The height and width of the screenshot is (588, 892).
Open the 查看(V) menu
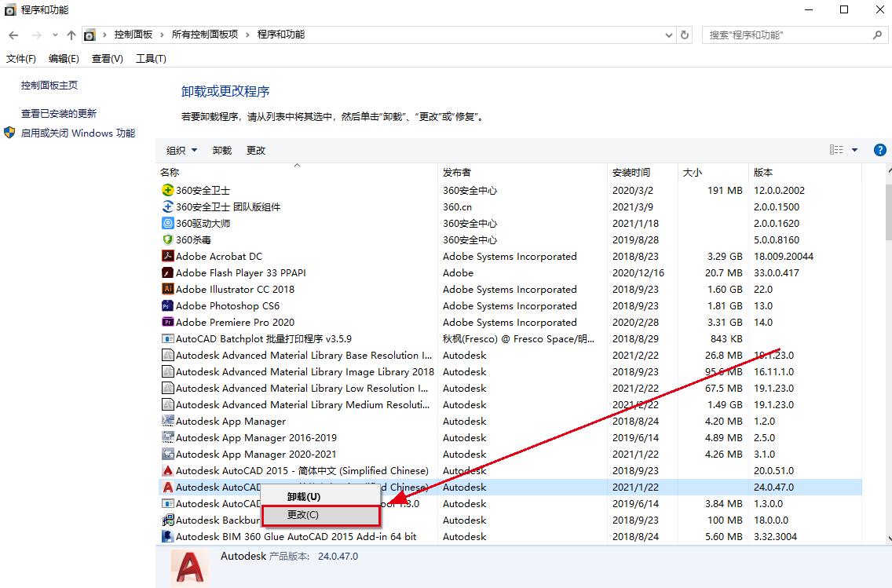[108, 59]
